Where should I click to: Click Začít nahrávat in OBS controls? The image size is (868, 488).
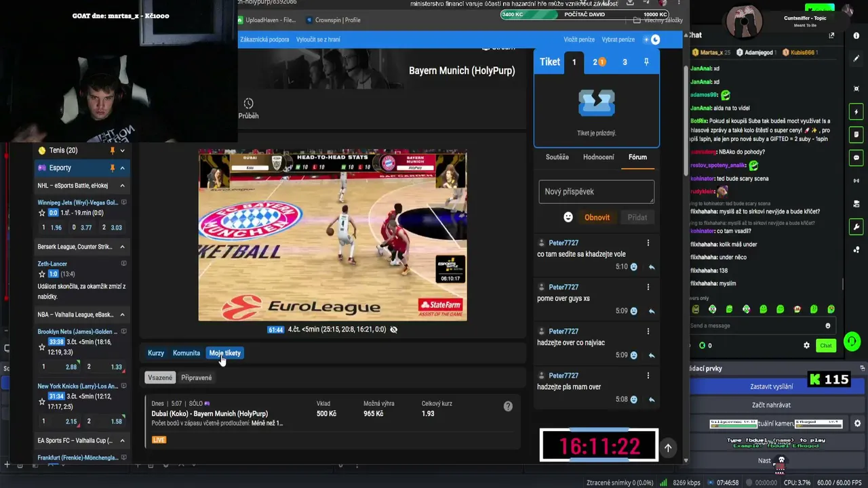point(772,405)
